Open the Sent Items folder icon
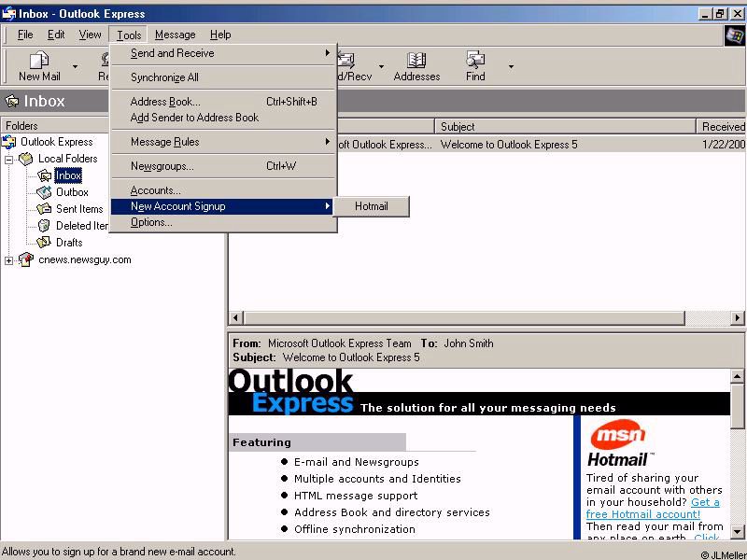 click(x=44, y=209)
